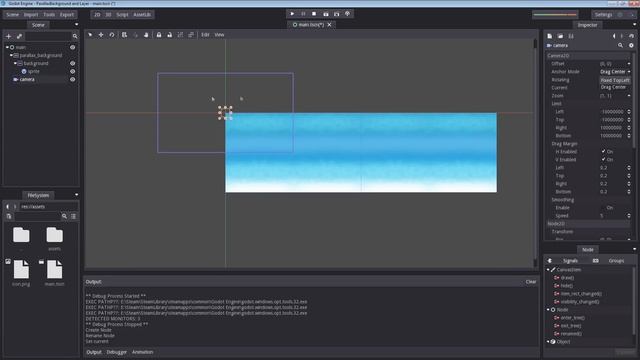
Task: Choose the Select tool in the canvas toolbar
Action: [90, 35]
